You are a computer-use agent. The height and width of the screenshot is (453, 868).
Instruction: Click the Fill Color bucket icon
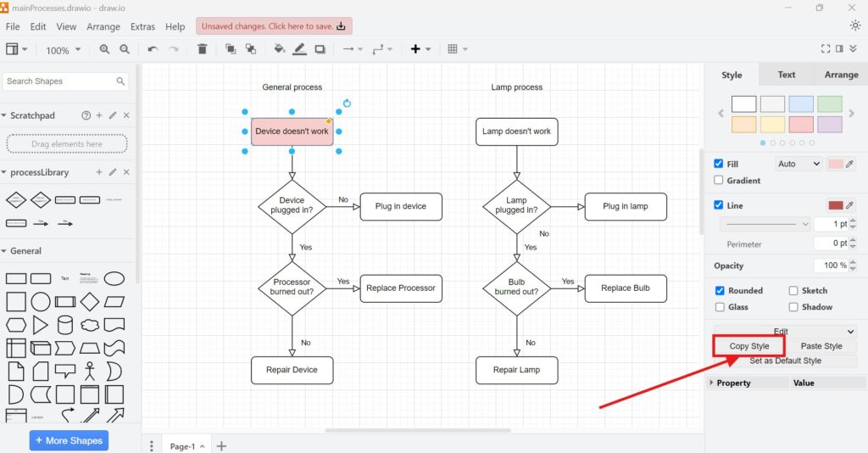(x=280, y=49)
